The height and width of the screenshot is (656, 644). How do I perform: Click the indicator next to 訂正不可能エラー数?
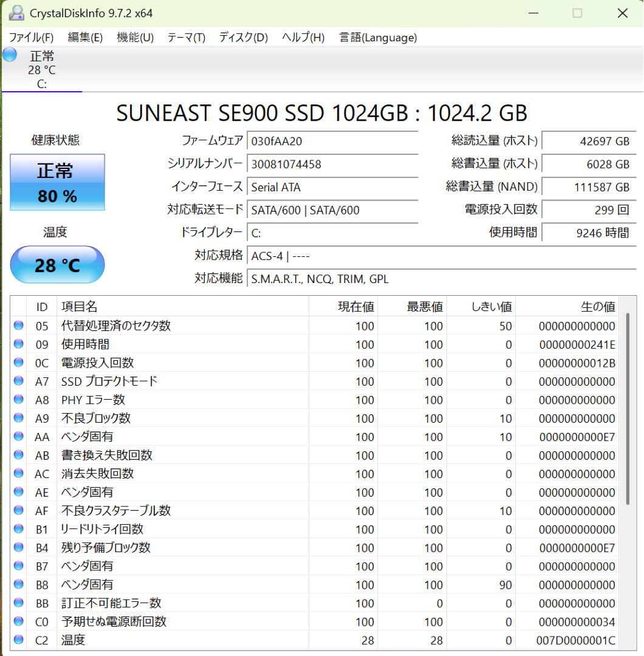click(x=18, y=603)
